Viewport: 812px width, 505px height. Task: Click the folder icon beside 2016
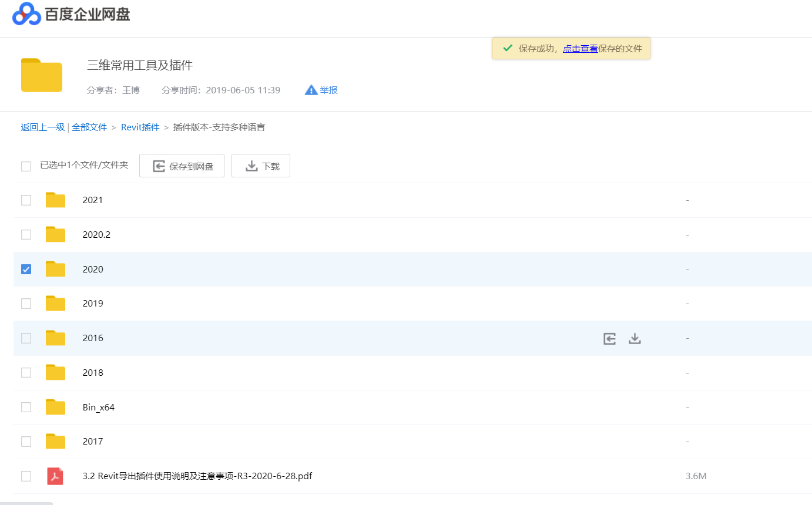click(55, 338)
